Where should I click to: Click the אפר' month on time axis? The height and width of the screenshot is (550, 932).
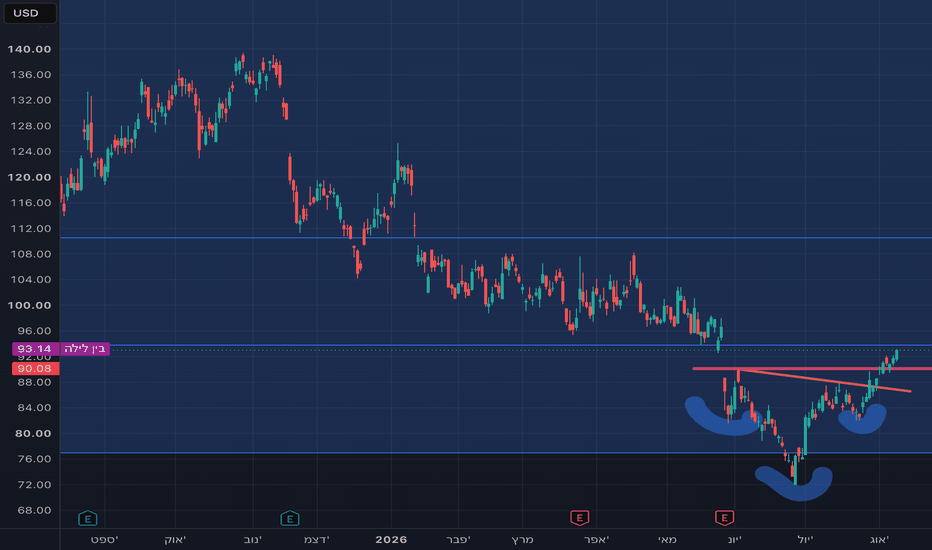click(x=597, y=540)
